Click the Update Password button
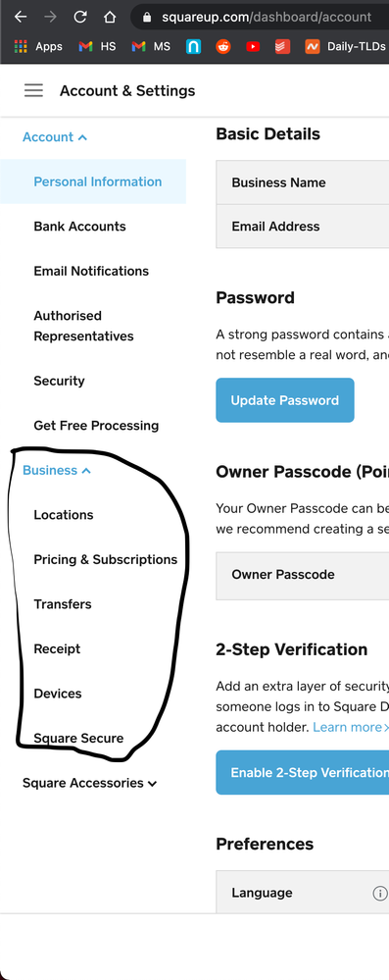The image size is (389, 980). click(285, 400)
